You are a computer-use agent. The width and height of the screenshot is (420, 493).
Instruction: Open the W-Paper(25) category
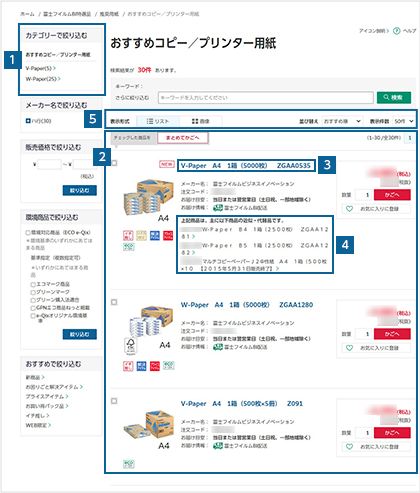click(x=43, y=79)
